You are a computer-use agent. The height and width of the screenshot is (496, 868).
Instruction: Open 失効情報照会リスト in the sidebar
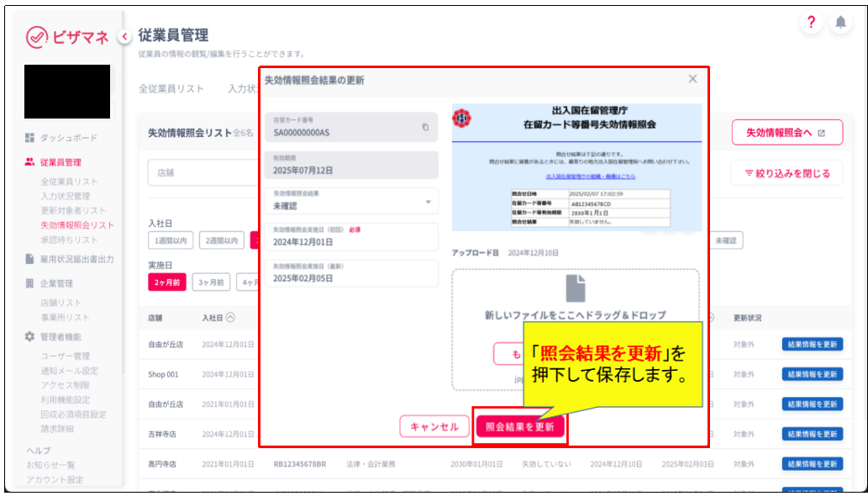(x=76, y=225)
